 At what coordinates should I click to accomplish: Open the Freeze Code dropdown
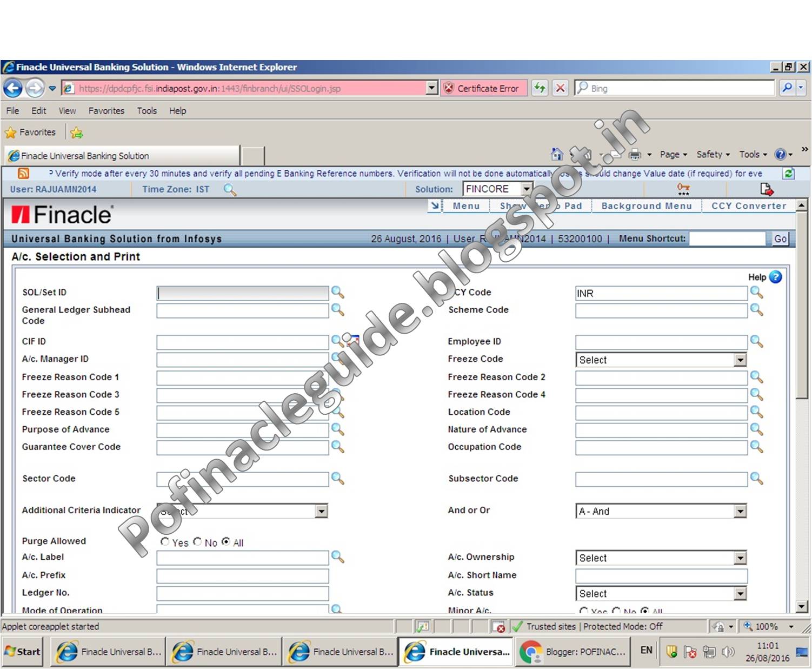point(740,359)
